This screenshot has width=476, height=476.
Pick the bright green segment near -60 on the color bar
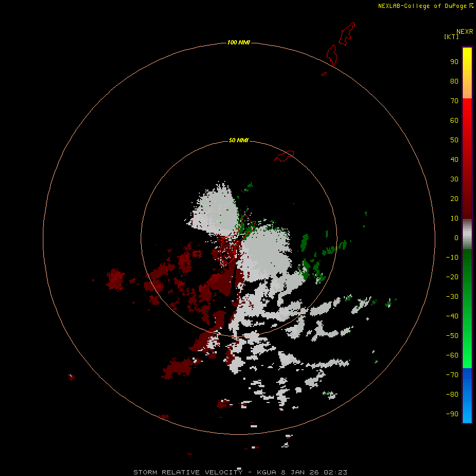(x=467, y=355)
